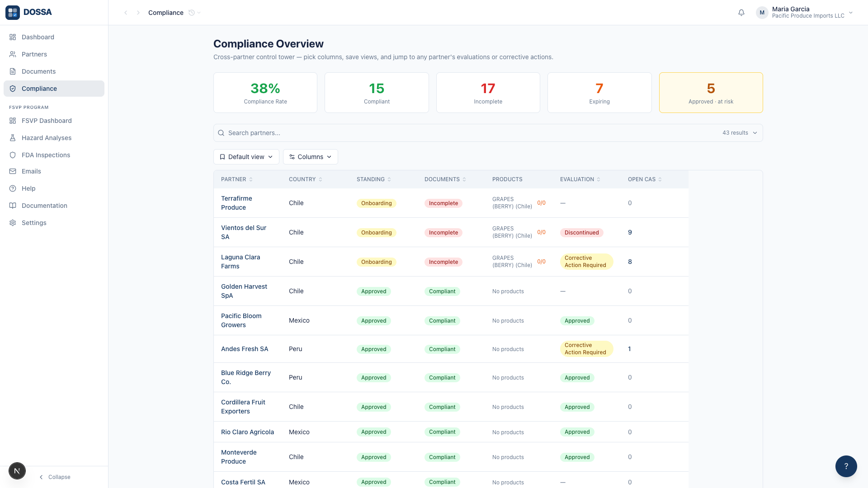Click the Documents file icon
Image resolution: width=868 pixels, height=488 pixels.
click(x=13, y=71)
